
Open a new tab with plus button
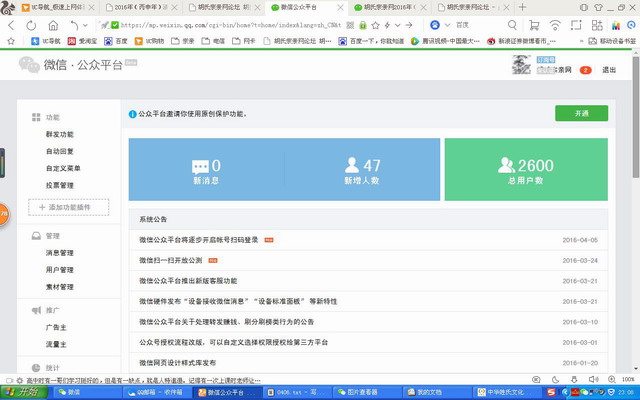click(x=522, y=7)
